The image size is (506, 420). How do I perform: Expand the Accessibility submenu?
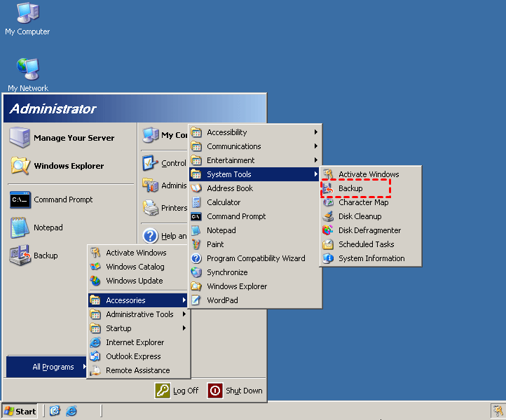click(x=226, y=132)
